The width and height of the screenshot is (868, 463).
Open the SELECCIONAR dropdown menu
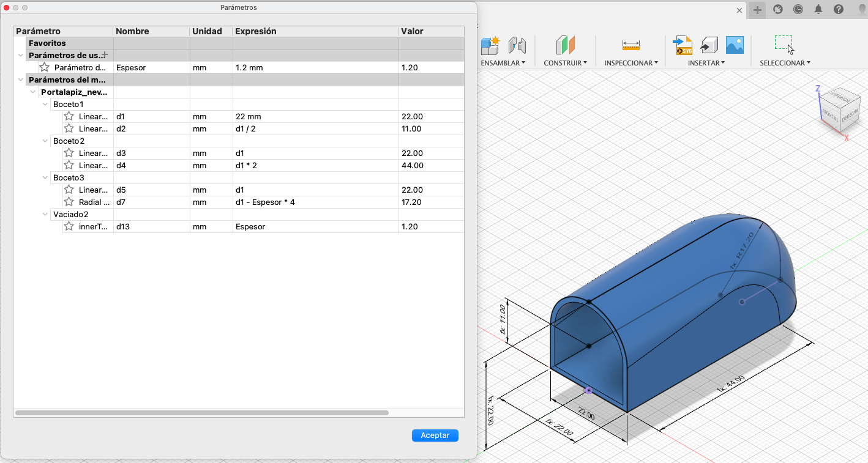[x=785, y=63]
